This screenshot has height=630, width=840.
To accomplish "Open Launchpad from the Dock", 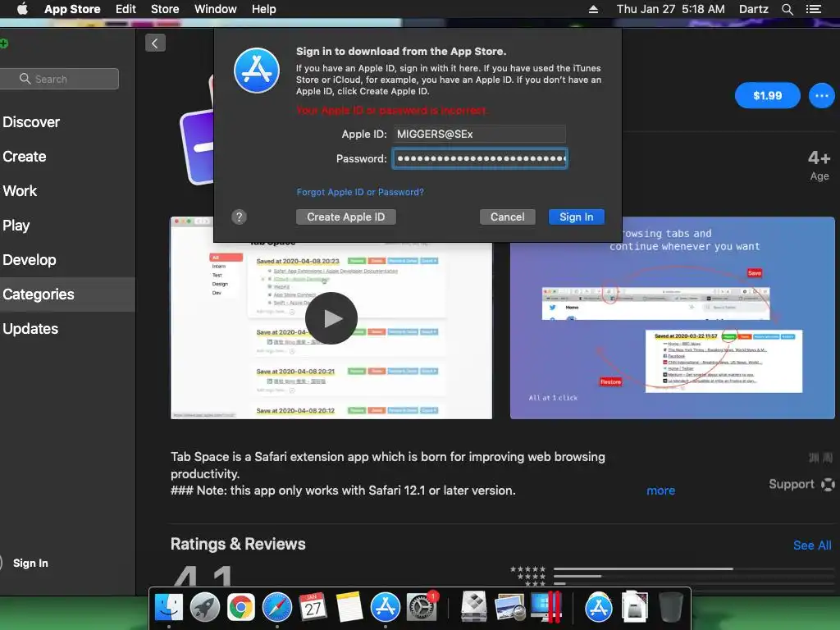I will (x=204, y=608).
